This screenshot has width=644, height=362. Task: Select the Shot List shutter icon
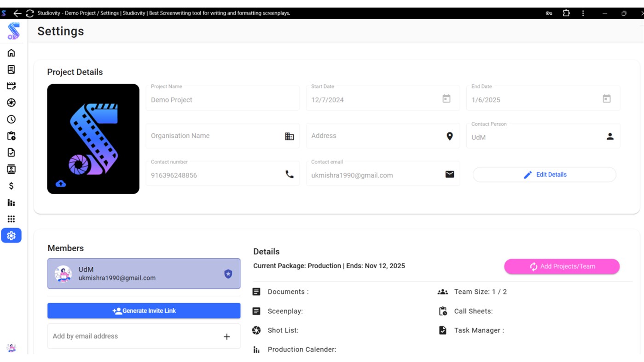(12, 103)
